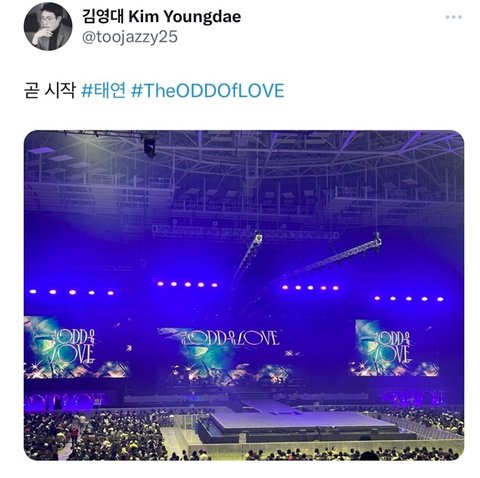Screen dimensions: 480x478
Task: Click the leftmost row of pink stage lights
Action: [x=72, y=292]
